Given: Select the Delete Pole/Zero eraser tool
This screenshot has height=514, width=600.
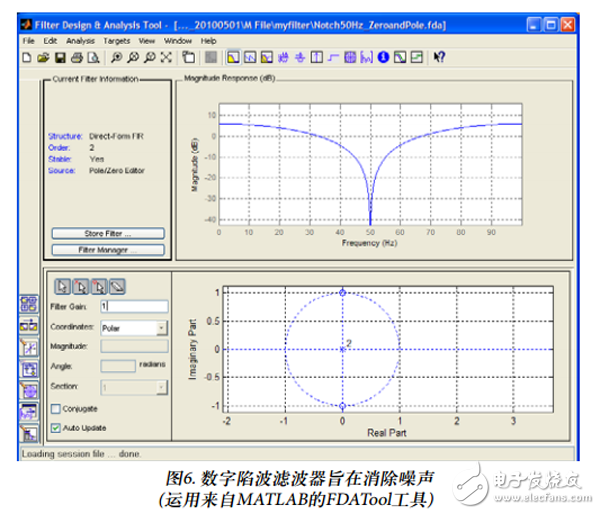Looking at the screenshot, I should pos(115,284).
